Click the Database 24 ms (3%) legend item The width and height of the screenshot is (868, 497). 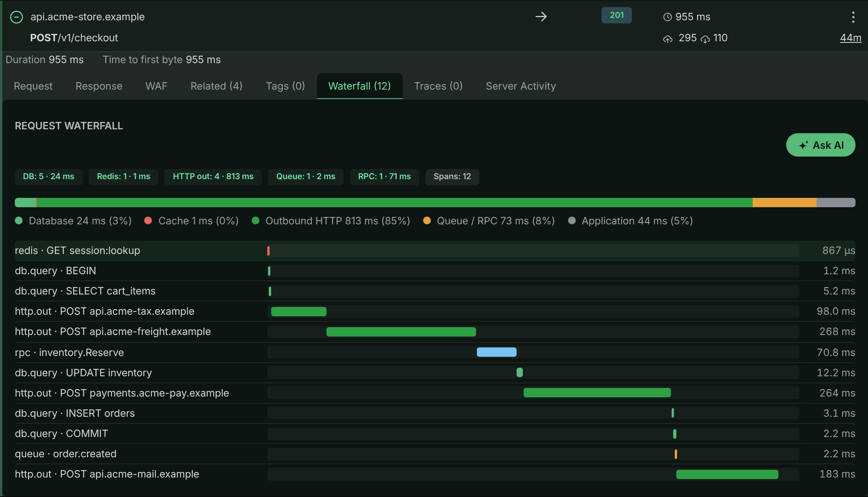pos(73,221)
